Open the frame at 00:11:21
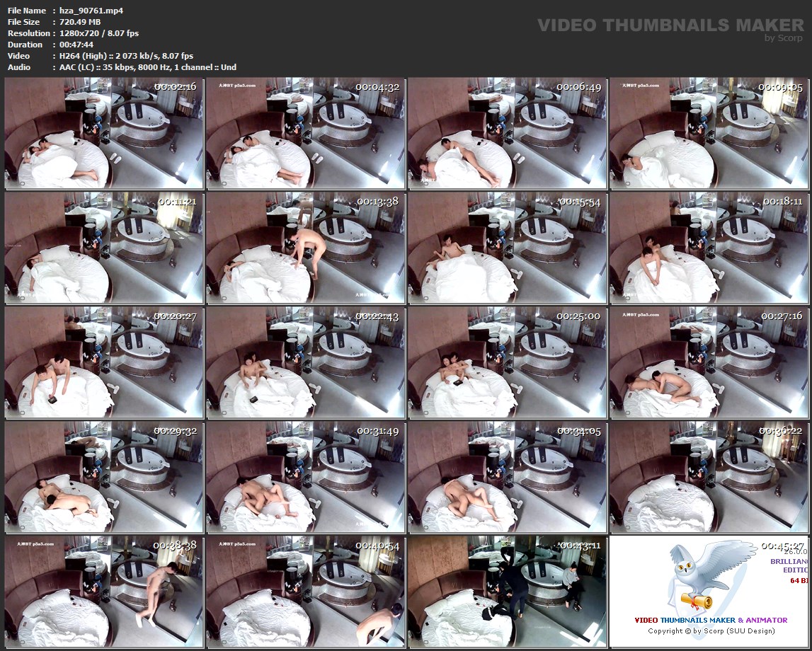812x651 pixels. point(104,248)
